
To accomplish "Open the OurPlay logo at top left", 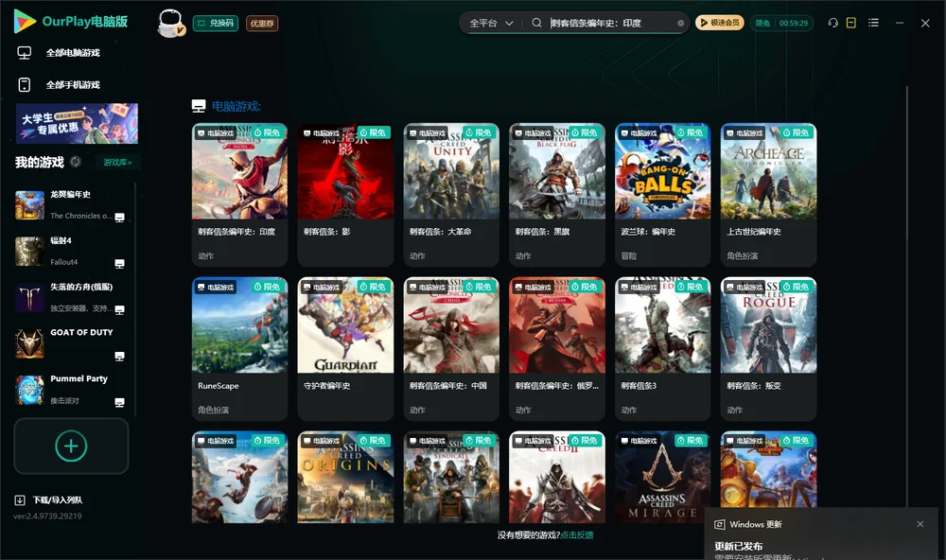I will click(x=71, y=21).
